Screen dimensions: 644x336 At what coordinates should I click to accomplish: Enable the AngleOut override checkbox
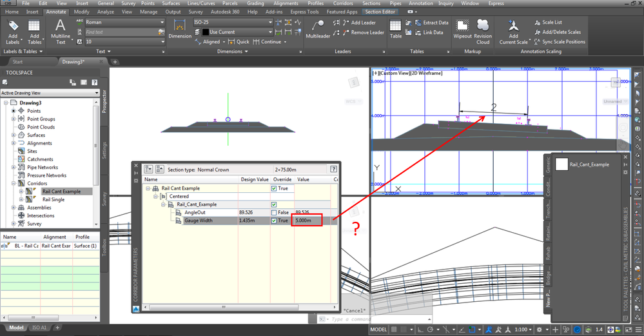tap(274, 212)
